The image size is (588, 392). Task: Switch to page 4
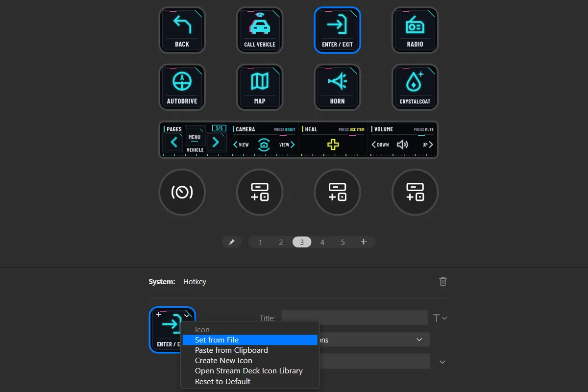click(322, 242)
